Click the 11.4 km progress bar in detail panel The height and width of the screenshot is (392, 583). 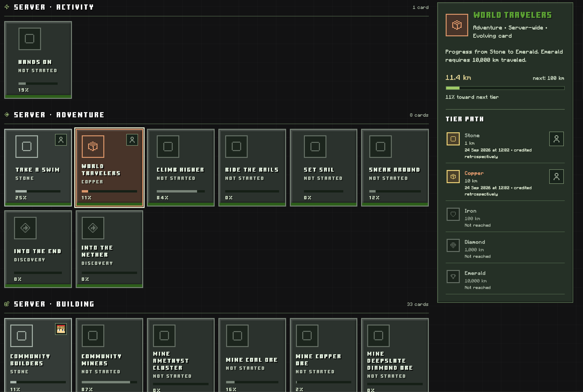click(x=505, y=88)
